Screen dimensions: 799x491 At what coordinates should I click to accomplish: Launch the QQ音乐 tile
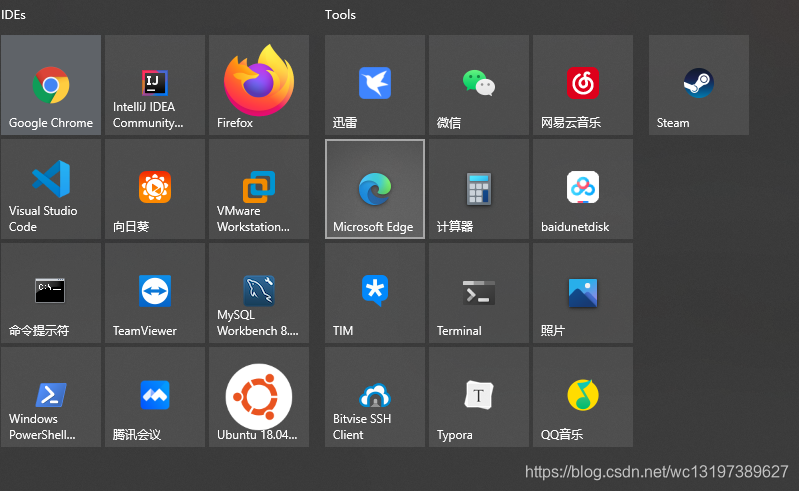(x=583, y=397)
